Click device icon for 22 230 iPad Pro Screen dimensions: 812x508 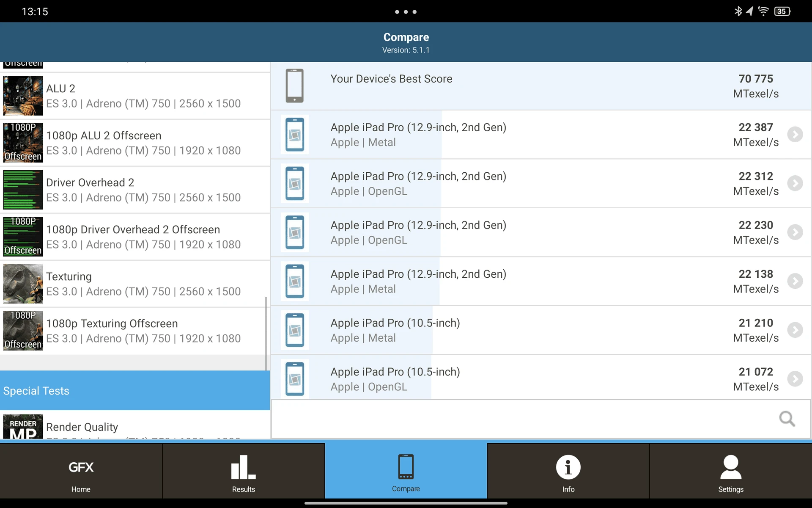point(295,232)
